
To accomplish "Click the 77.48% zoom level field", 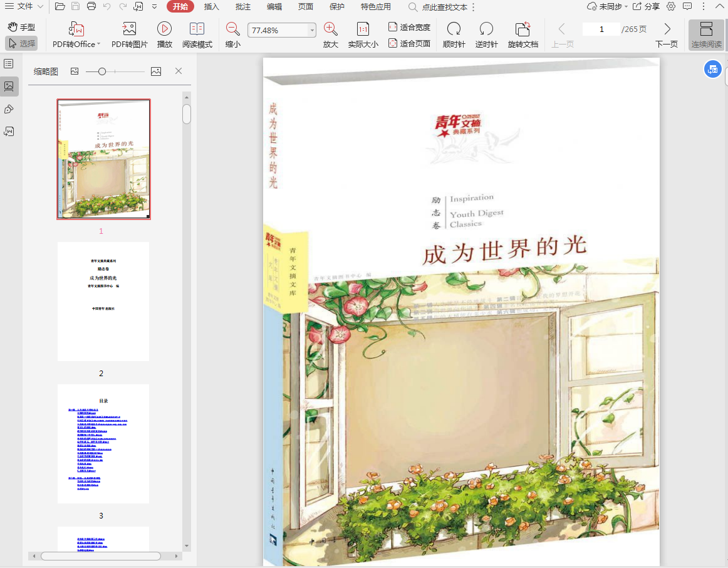I will 278,30.
